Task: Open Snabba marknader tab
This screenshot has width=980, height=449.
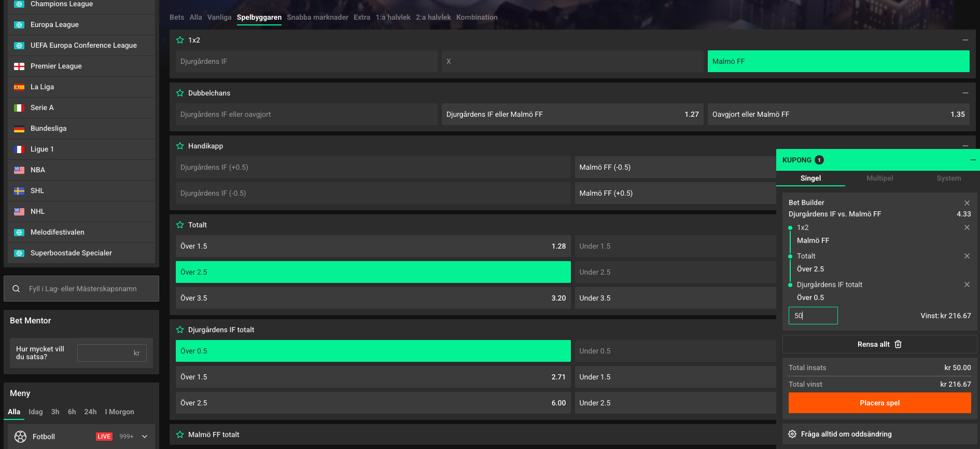Action: tap(317, 17)
